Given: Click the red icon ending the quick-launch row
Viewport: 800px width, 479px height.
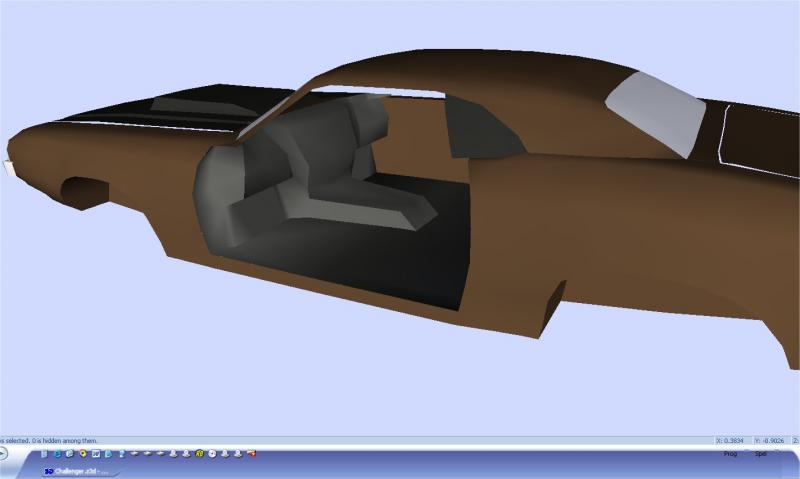Looking at the screenshot, I should click(x=251, y=454).
